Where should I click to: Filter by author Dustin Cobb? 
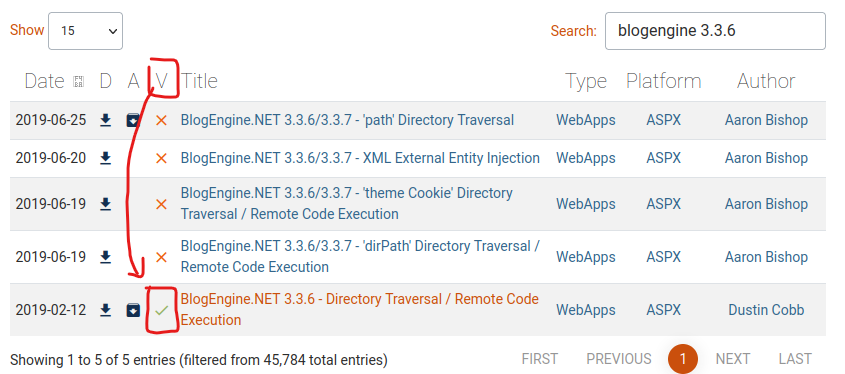coord(766,310)
